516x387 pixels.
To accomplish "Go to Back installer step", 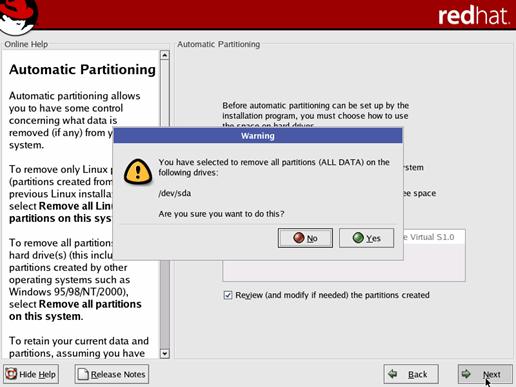I will tap(411, 374).
